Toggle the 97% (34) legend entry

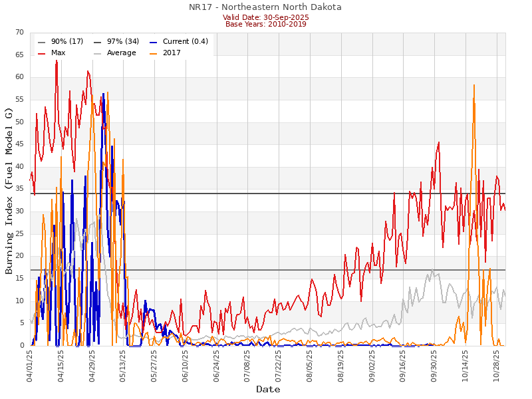click(123, 42)
